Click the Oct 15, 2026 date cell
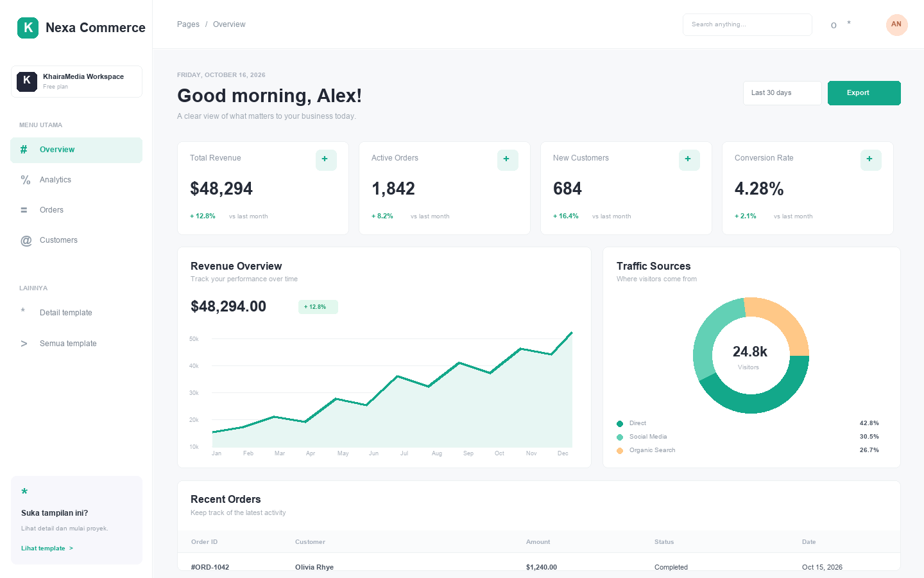 [x=822, y=567]
